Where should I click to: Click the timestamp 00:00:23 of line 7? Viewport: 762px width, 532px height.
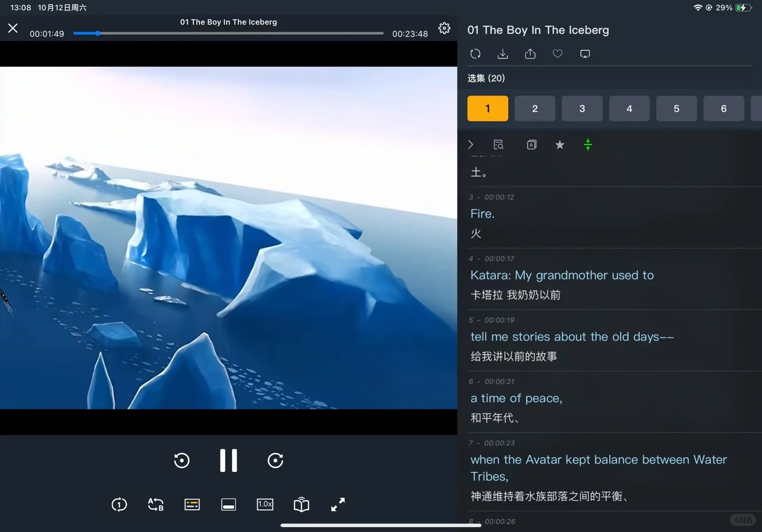pos(499,443)
